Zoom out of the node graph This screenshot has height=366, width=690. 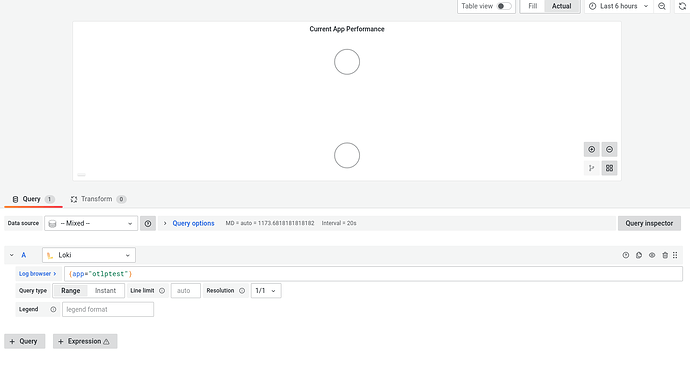tap(609, 150)
